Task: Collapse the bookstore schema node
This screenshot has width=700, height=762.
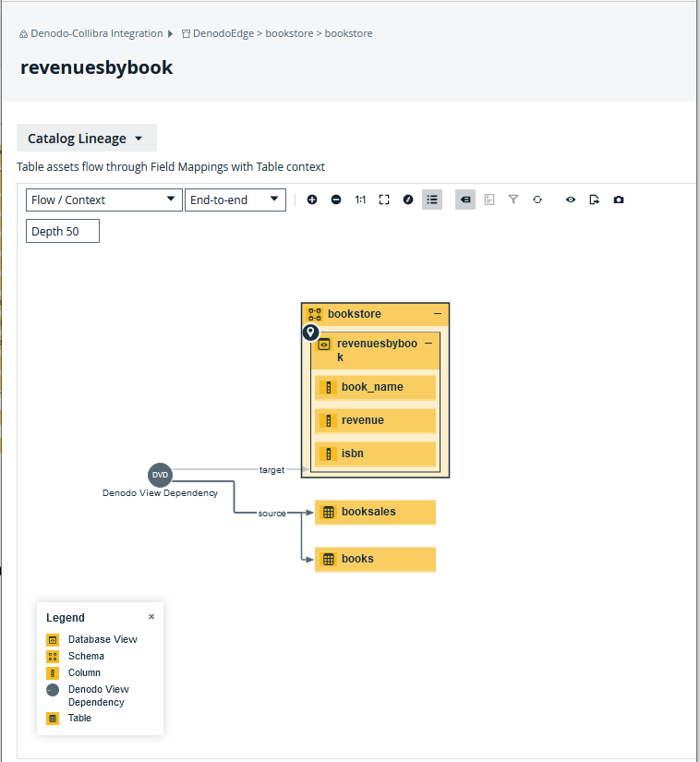Action: (x=438, y=314)
